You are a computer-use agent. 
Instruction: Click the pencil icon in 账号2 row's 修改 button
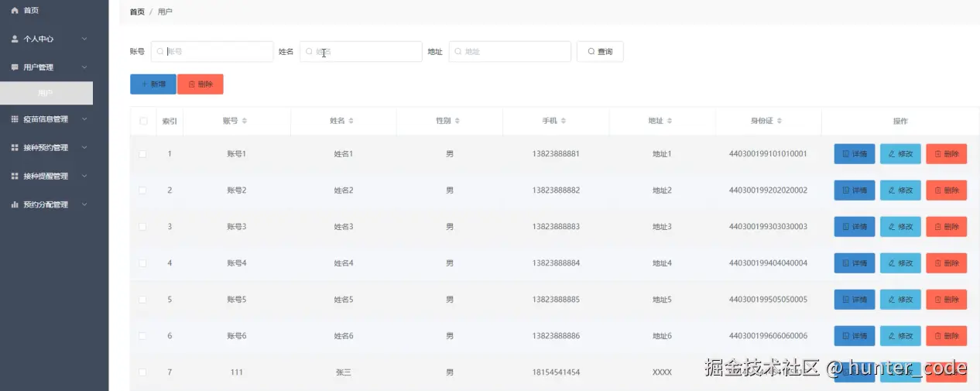[892, 190]
